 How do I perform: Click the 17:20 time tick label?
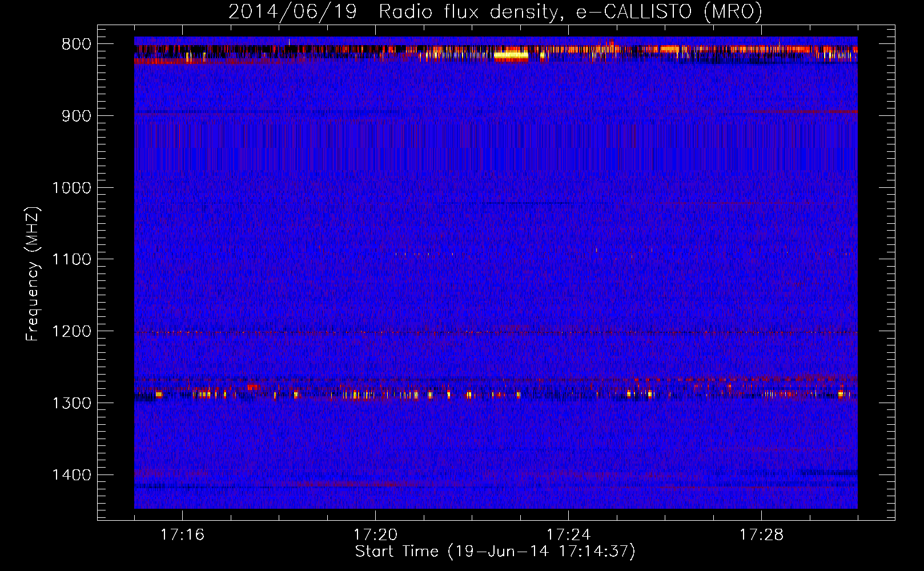(375, 535)
